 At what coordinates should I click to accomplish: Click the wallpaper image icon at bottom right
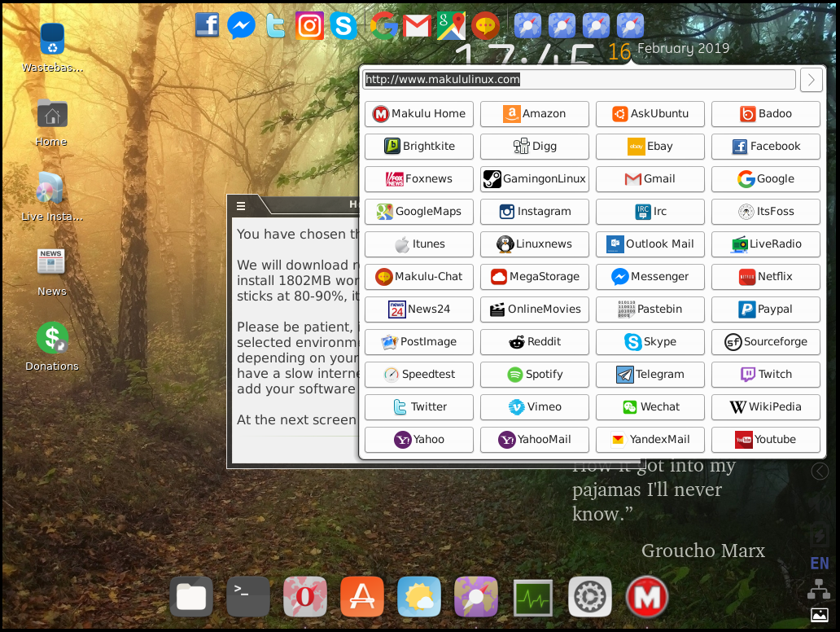819,613
